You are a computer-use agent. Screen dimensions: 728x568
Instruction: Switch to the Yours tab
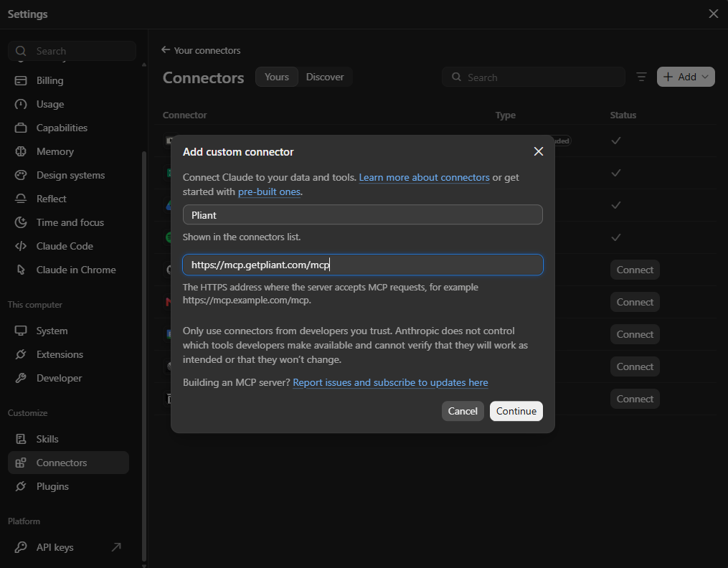tap(277, 77)
